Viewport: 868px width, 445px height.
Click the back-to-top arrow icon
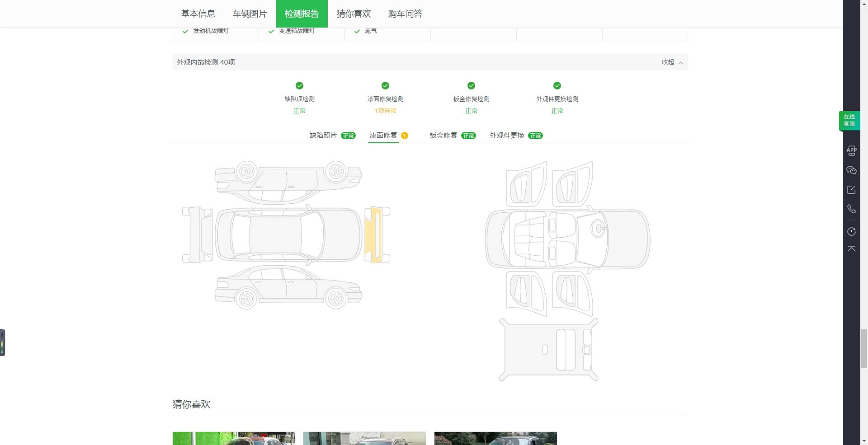point(851,249)
